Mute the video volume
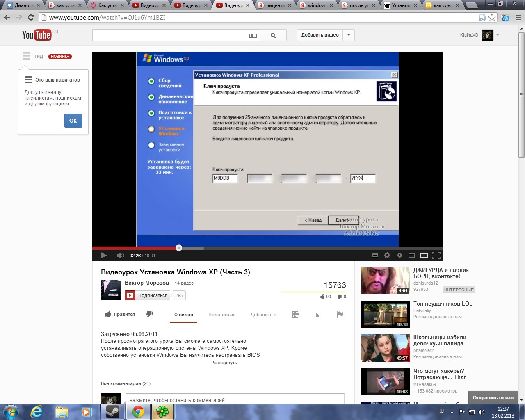Viewport: 525px width, 420px height. 120,256
